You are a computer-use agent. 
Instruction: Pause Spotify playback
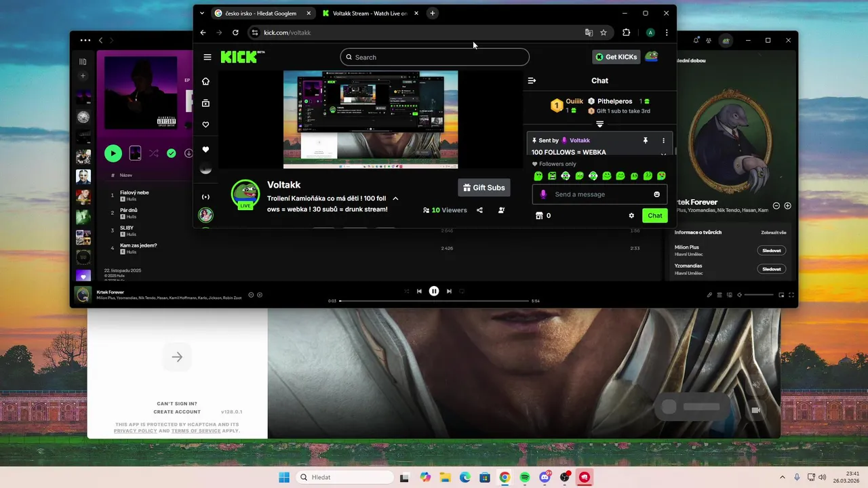click(x=434, y=291)
